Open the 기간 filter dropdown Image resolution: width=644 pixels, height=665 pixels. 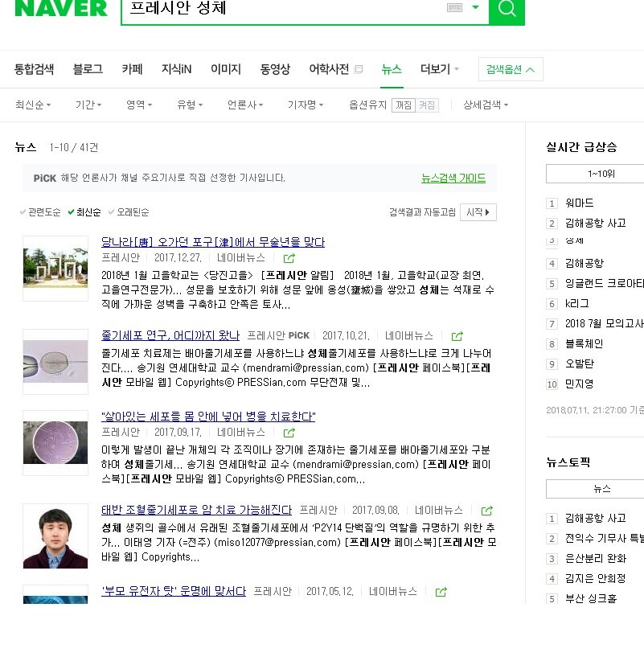point(88,105)
